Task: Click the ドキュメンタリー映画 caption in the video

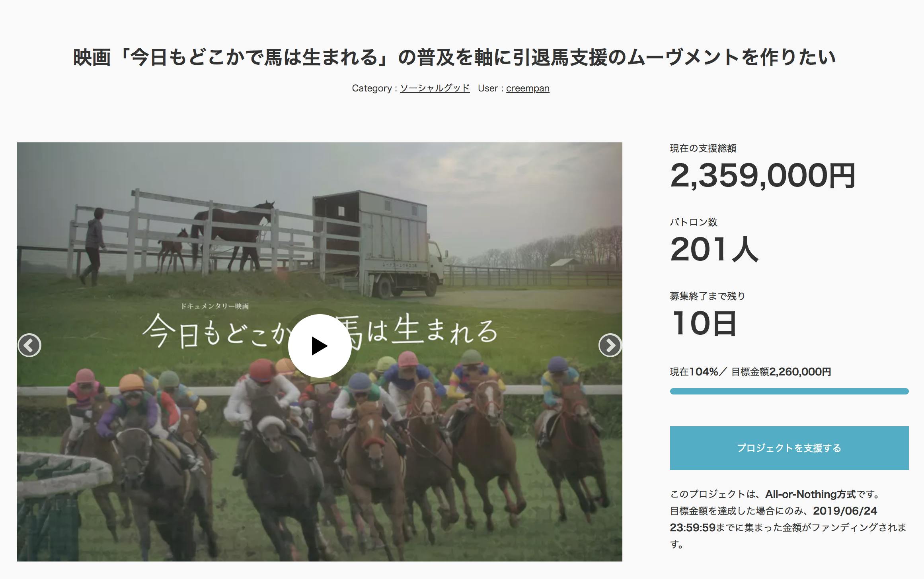Action: click(x=215, y=306)
